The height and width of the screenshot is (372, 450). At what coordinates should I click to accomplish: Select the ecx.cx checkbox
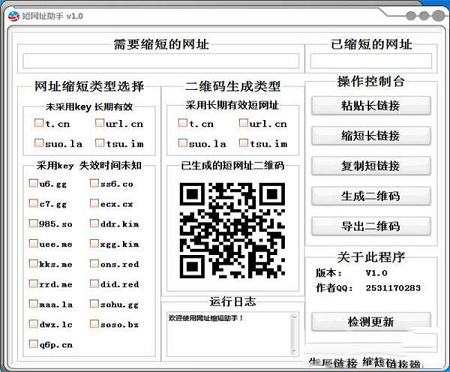point(94,203)
